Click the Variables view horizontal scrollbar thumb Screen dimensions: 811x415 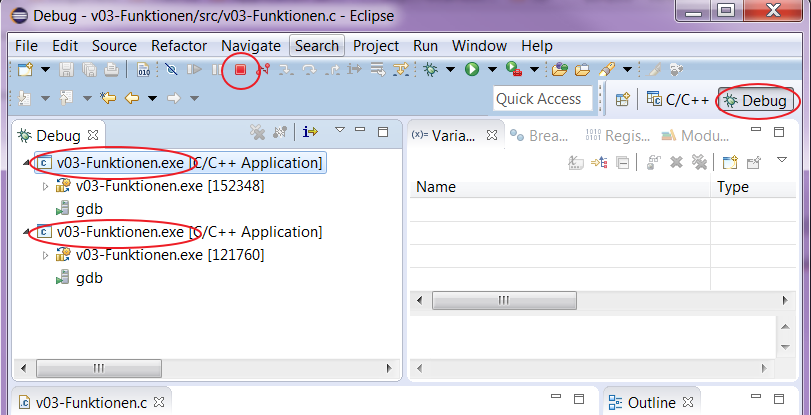click(x=504, y=301)
